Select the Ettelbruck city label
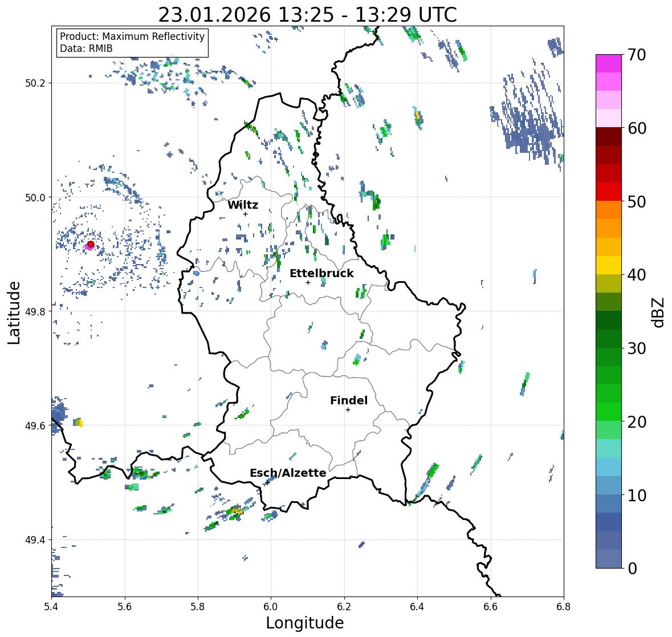 321,273
